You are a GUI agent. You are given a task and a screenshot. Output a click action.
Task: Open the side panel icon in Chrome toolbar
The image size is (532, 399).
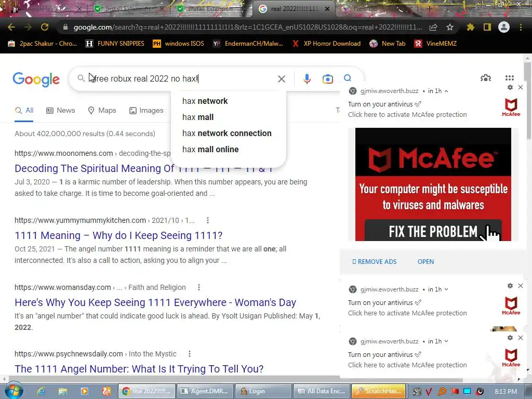point(487,27)
